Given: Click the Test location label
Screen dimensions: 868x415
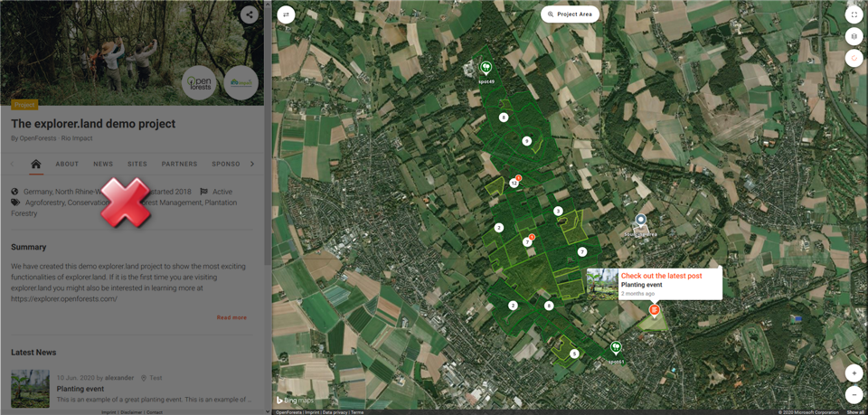Looking at the screenshot, I should point(156,378).
